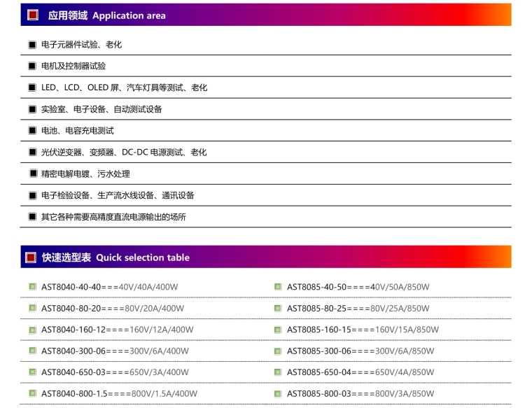Click the red square icon beside 应用领域 header
532x408 pixels.
(x=33, y=15)
